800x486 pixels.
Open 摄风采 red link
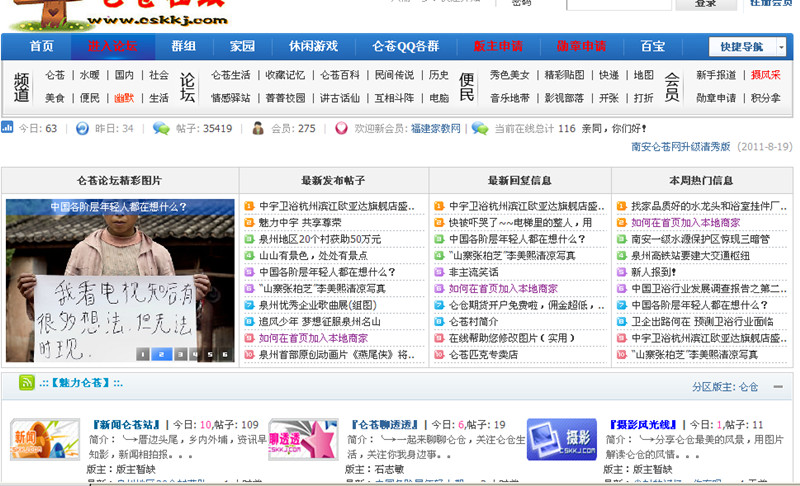pyautogui.click(x=766, y=75)
